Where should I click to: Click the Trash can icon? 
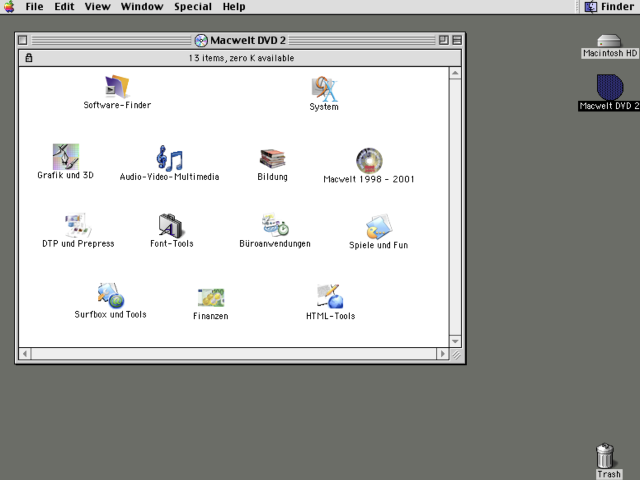(x=605, y=456)
